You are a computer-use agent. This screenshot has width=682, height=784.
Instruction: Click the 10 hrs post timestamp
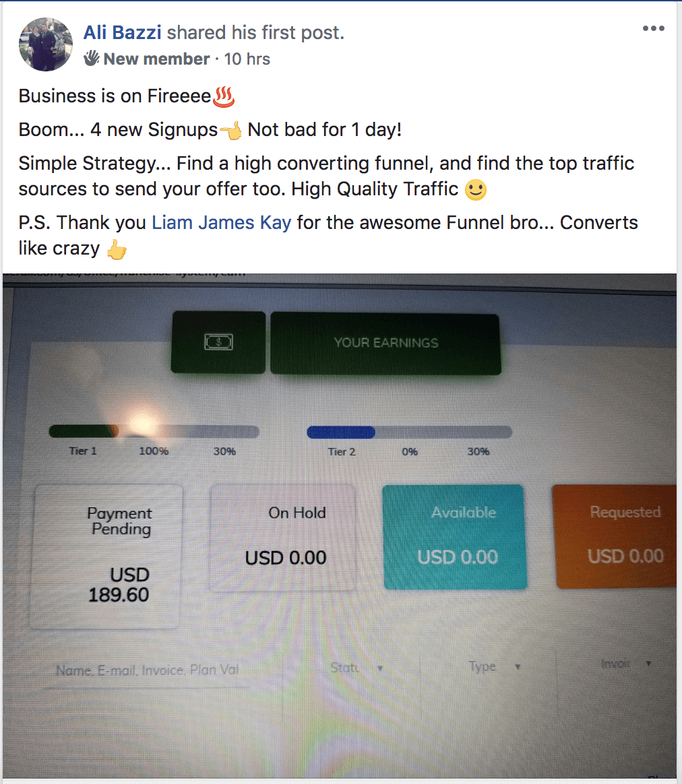pos(247,59)
